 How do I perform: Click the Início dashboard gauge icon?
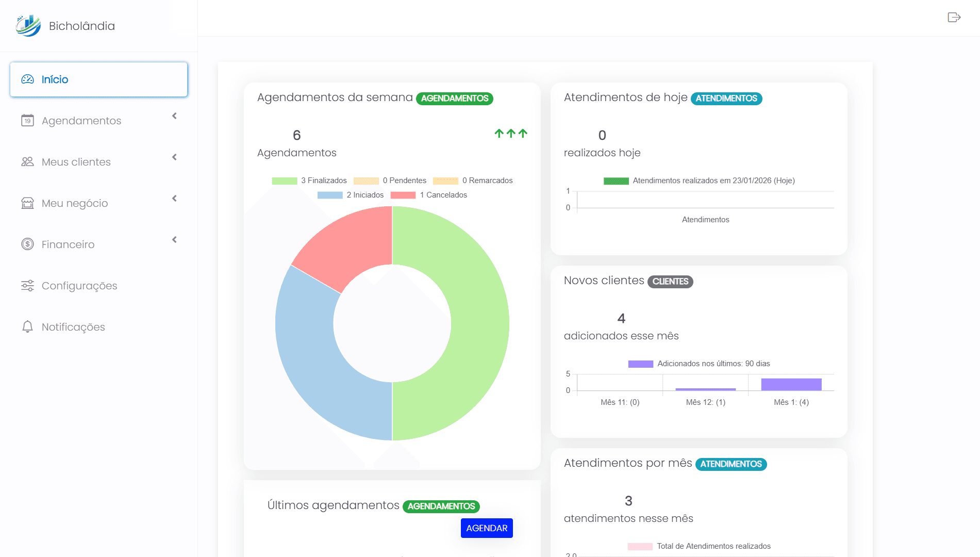(x=27, y=79)
